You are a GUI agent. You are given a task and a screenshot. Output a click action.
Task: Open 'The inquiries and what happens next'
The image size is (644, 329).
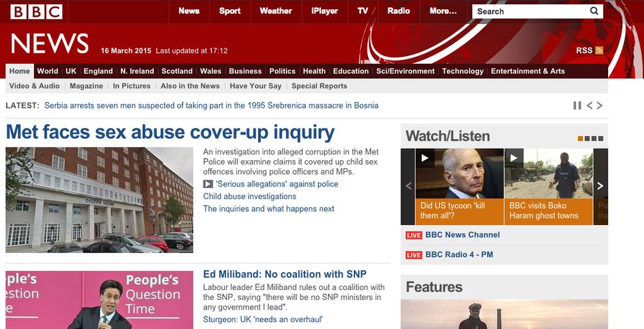pos(269,209)
